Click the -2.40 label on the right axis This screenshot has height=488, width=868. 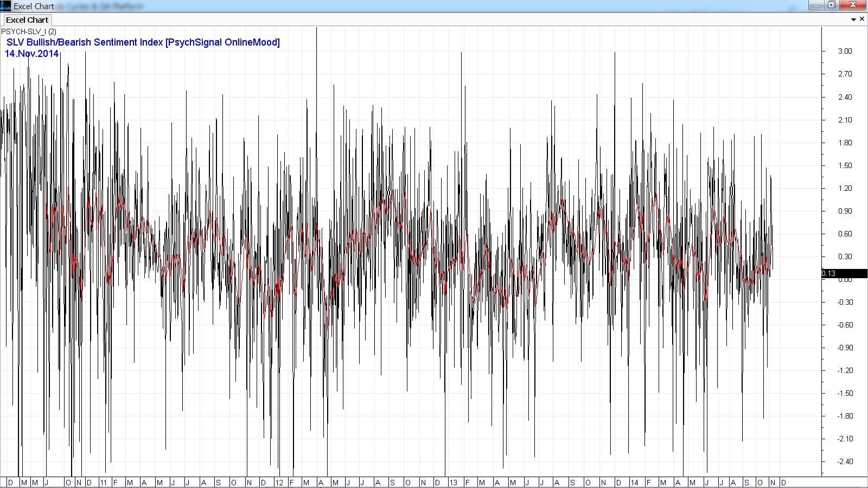pyautogui.click(x=845, y=462)
